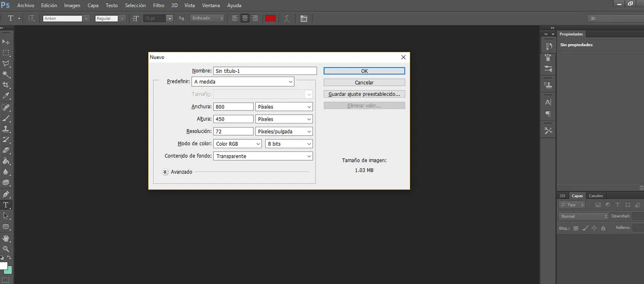Expand the Avanzado section

(x=165, y=172)
